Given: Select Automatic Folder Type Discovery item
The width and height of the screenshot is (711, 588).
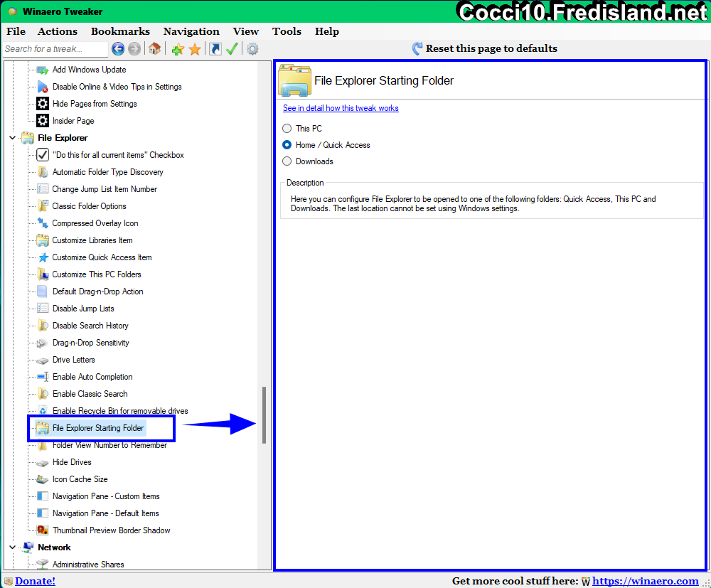Looking at the screenshot, I should [x=107, y=172].
